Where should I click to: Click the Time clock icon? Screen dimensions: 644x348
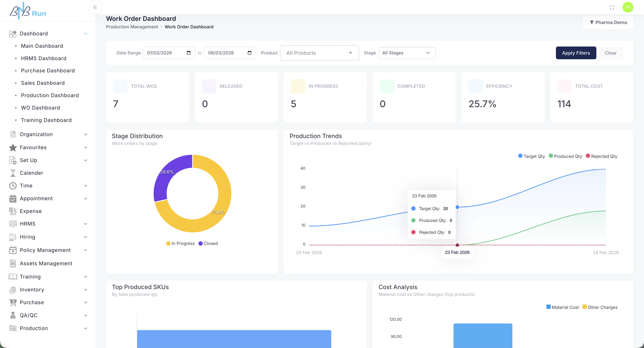(x=13, y=186)
